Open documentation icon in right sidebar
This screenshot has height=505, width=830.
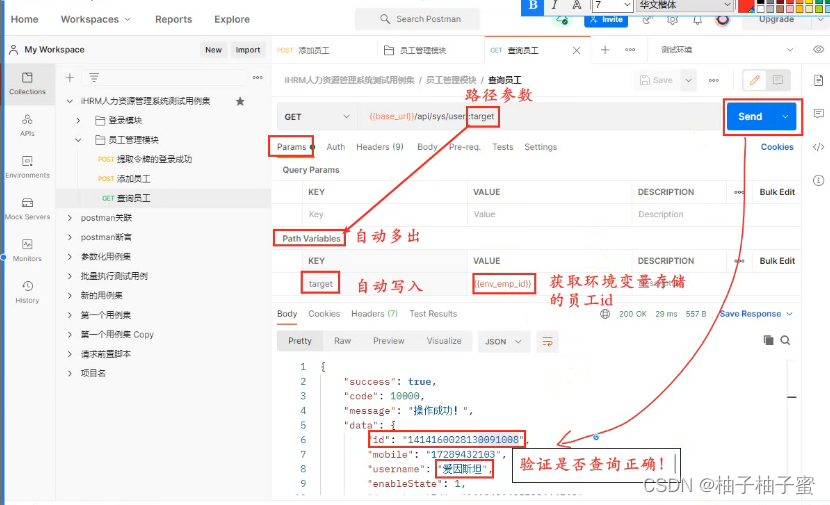point(818,80)
